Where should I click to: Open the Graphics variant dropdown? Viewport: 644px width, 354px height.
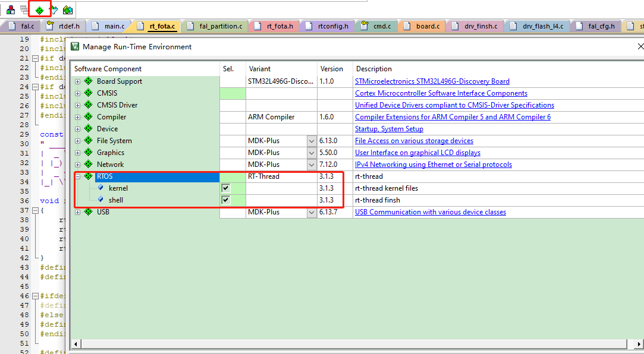click(312, 153)
